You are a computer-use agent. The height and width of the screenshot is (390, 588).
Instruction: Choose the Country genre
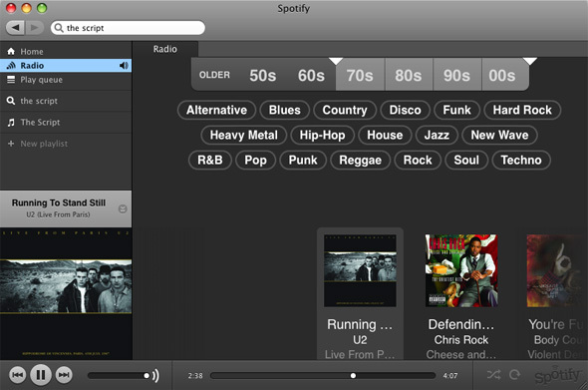(345, 110)
